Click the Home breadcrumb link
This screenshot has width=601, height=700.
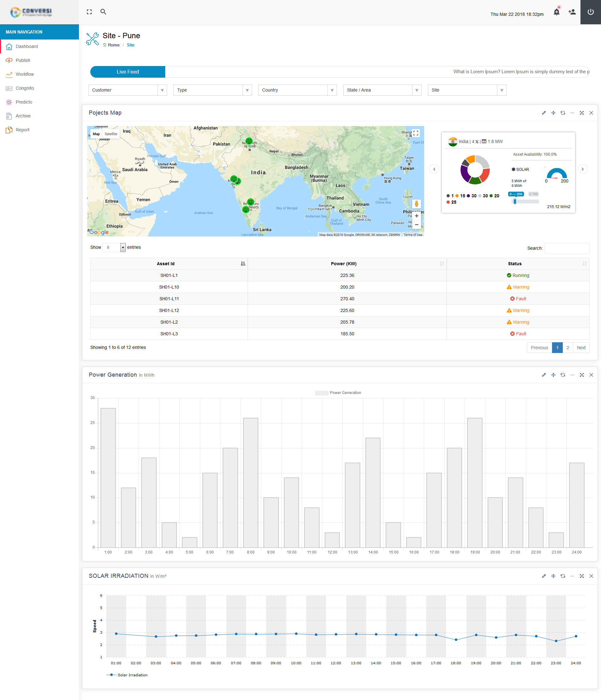tap(113, 45)
